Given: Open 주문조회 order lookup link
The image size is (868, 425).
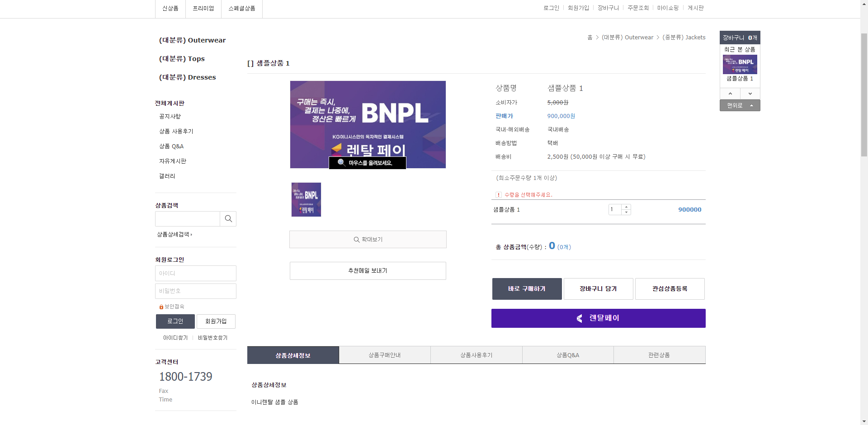Looking at the screenshot, I should [x=638, y=8].
